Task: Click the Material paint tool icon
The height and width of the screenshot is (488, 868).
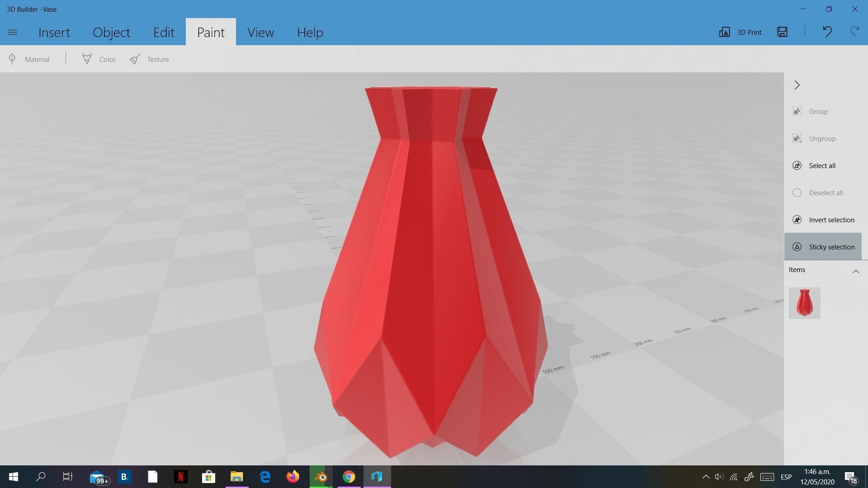Action: pyautogui.click(x=13, y=59)
